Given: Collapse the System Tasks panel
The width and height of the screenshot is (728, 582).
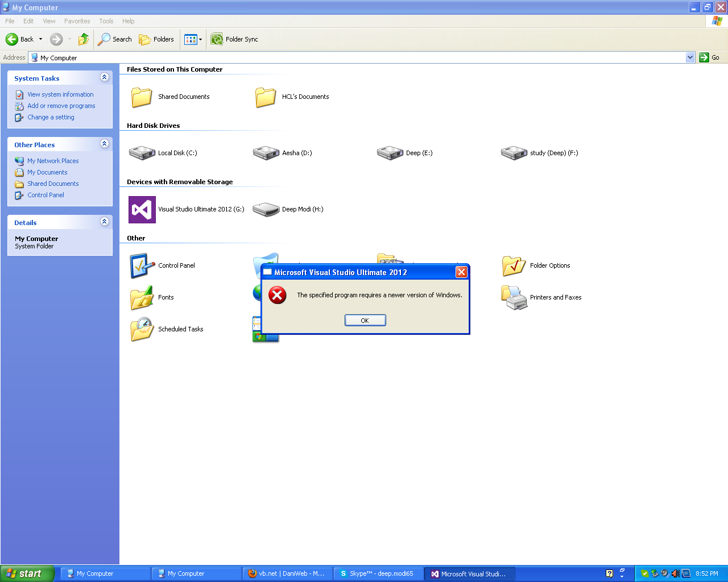Looking at the screenshot, I should coord(104,77).
